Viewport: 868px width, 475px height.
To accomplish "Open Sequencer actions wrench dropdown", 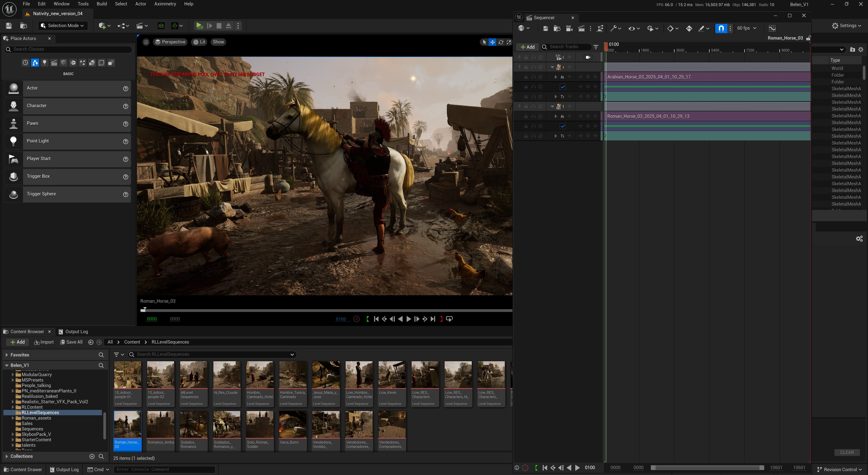I will pos(616,28).
